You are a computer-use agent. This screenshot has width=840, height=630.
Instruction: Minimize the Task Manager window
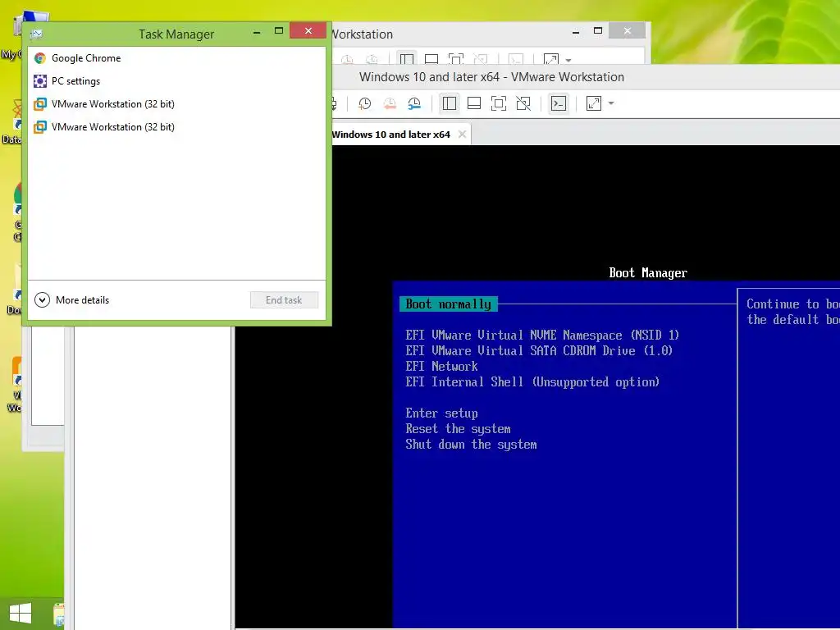[257, 32]
